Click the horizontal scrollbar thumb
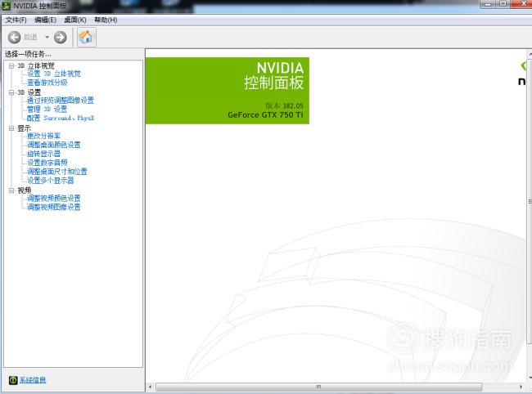This screenshot has height=394, width=532. pyautogui.click(x=318, y=387)
